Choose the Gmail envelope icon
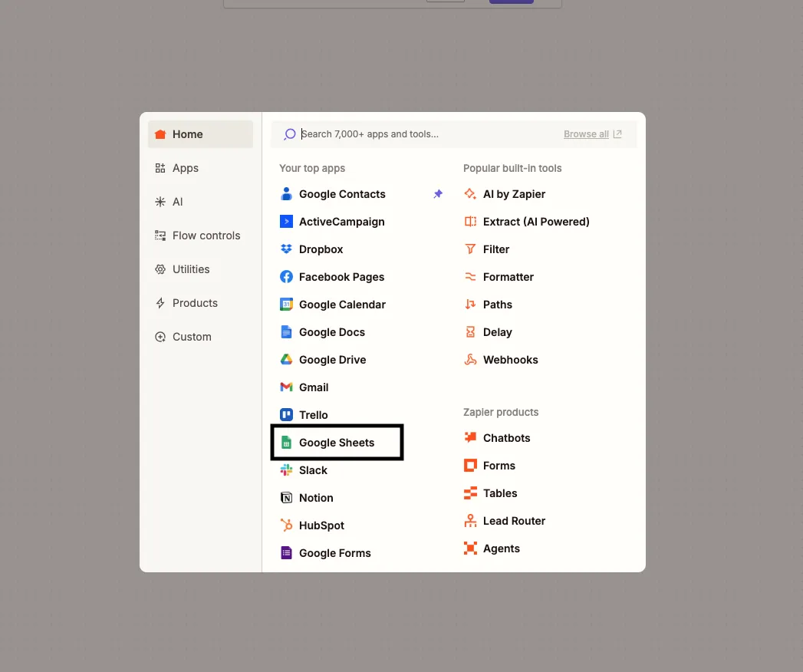 [x=286, y=387]
